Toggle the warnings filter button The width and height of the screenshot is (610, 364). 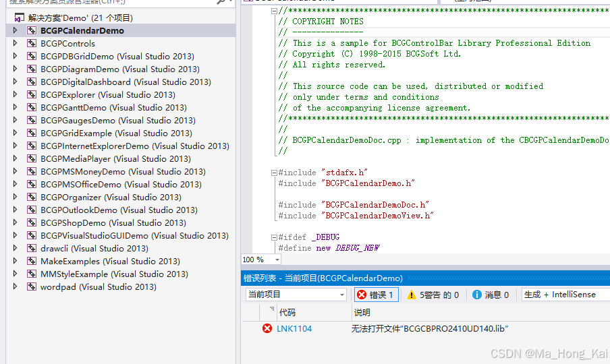click(x=433, y=295)
